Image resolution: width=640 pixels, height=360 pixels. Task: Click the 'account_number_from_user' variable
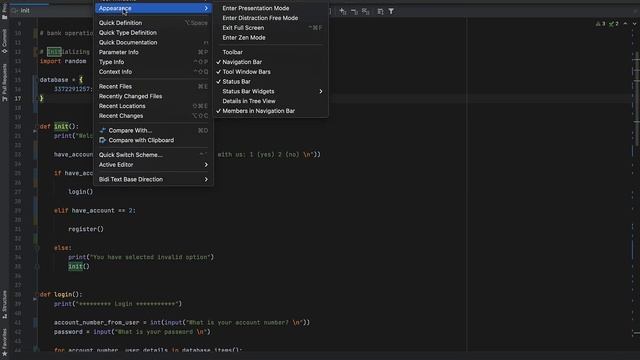pos(96,322)
